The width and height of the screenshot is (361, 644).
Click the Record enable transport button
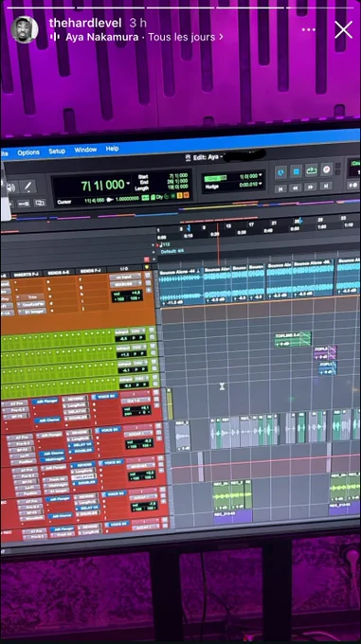326,170
